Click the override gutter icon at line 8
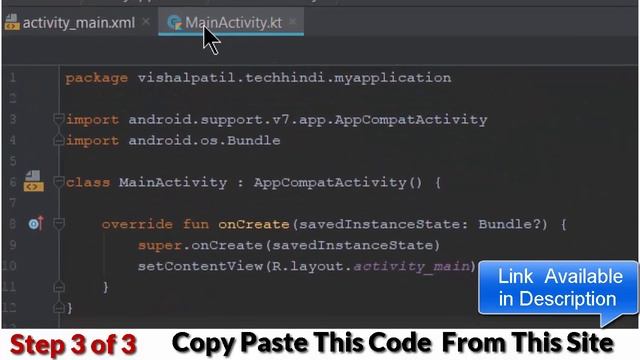This screenshot has width=640, height=360. tap(36, 223)
